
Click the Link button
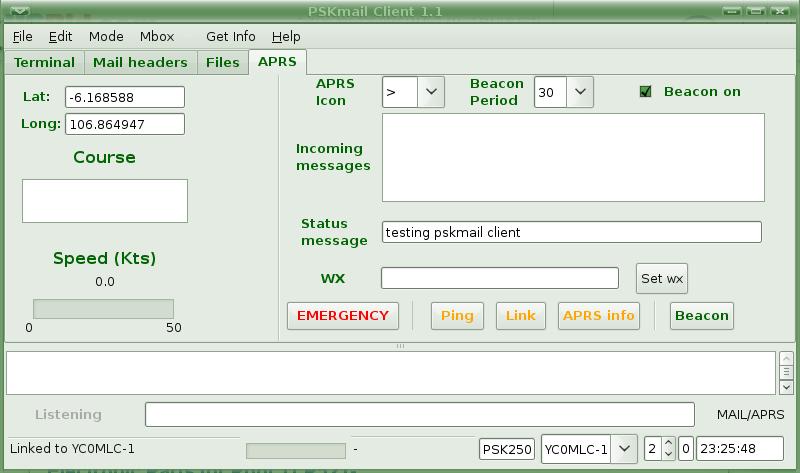pos(521,316)
